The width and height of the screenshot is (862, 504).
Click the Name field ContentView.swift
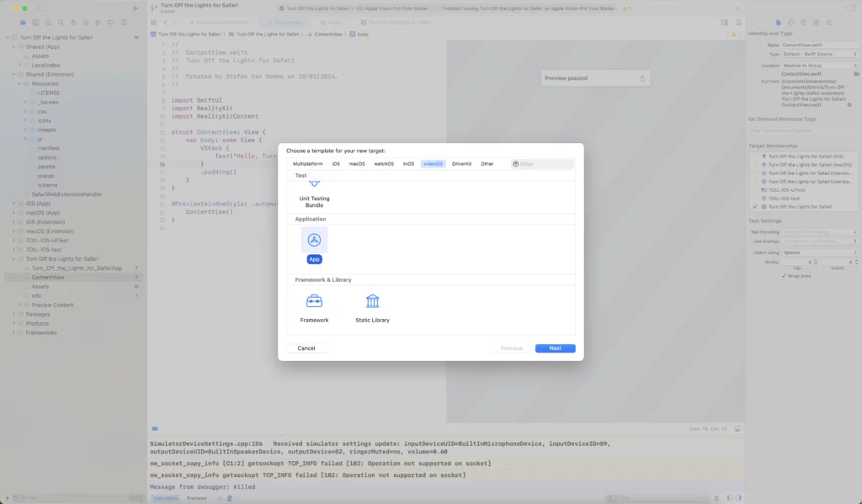point(819,45)
